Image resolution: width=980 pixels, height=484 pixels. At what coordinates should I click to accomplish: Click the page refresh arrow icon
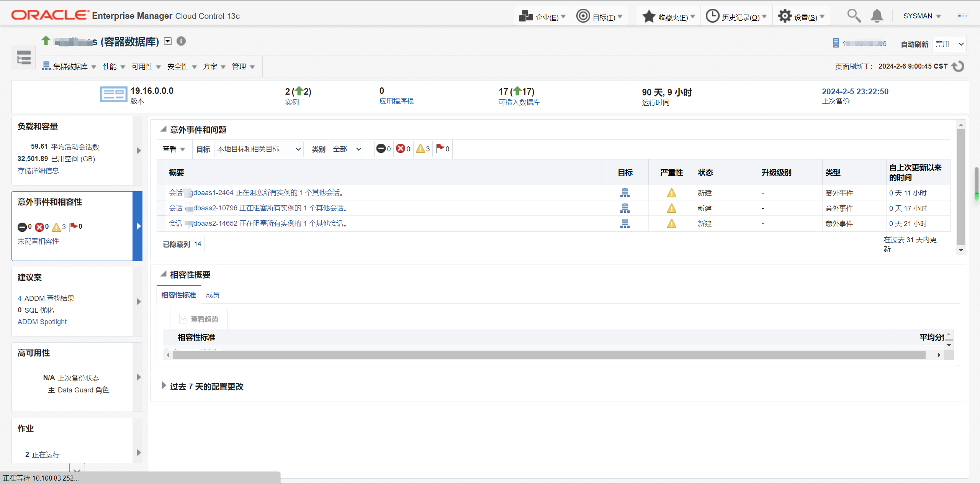click(x=958, y=66)
